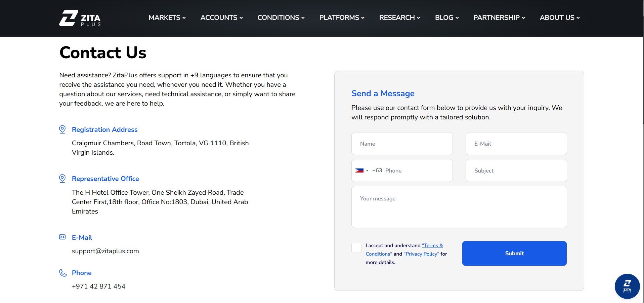
Task: Click the E-Mail section heading on the left
Action: click(x=82, y=237)
